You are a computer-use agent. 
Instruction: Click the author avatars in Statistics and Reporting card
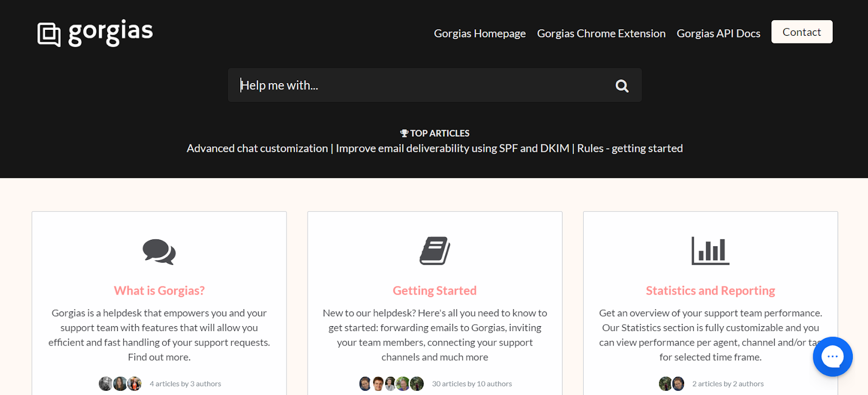click(x=672, y=384)
